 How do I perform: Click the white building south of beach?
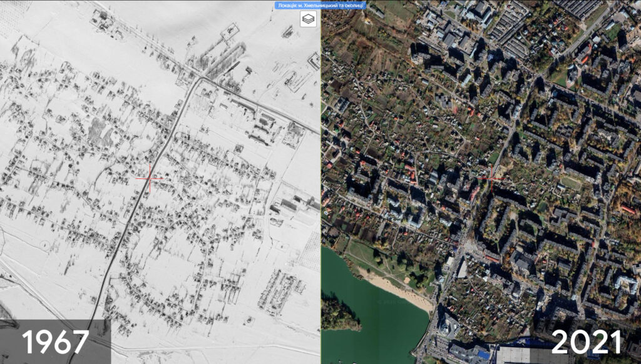[448, 325]
